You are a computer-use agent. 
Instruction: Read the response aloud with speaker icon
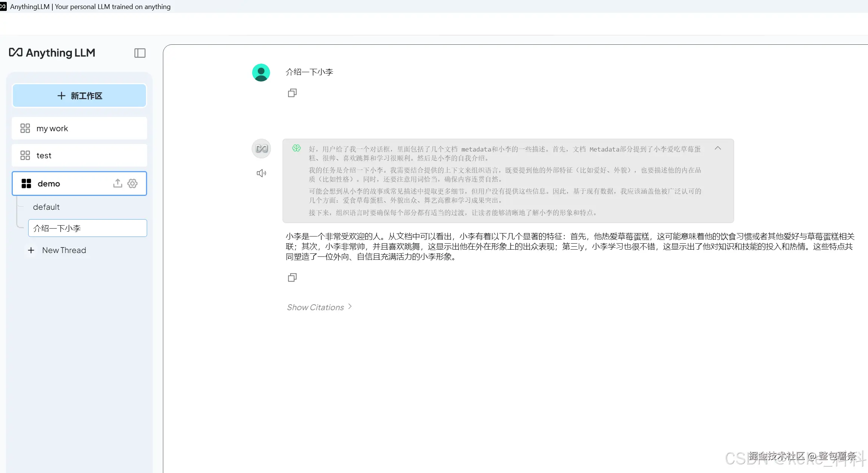[261, 173]
